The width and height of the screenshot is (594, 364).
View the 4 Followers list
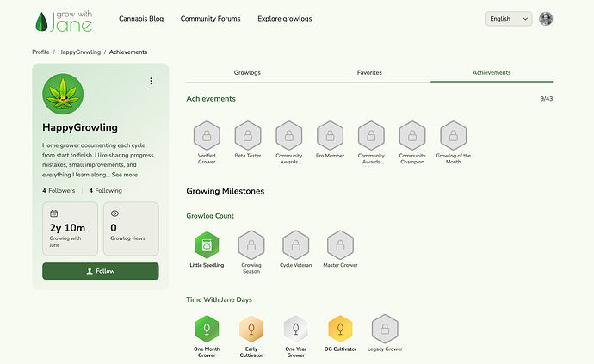pos(59,190)
